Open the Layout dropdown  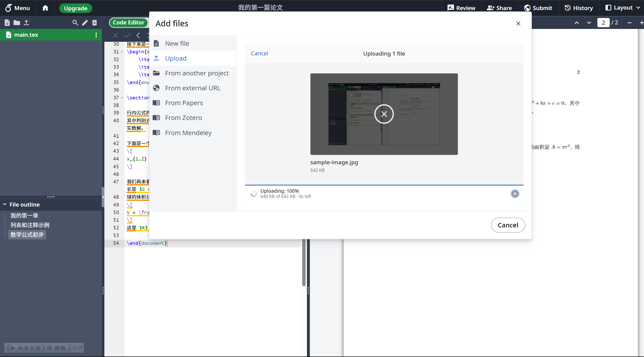(x=623, y=8)
